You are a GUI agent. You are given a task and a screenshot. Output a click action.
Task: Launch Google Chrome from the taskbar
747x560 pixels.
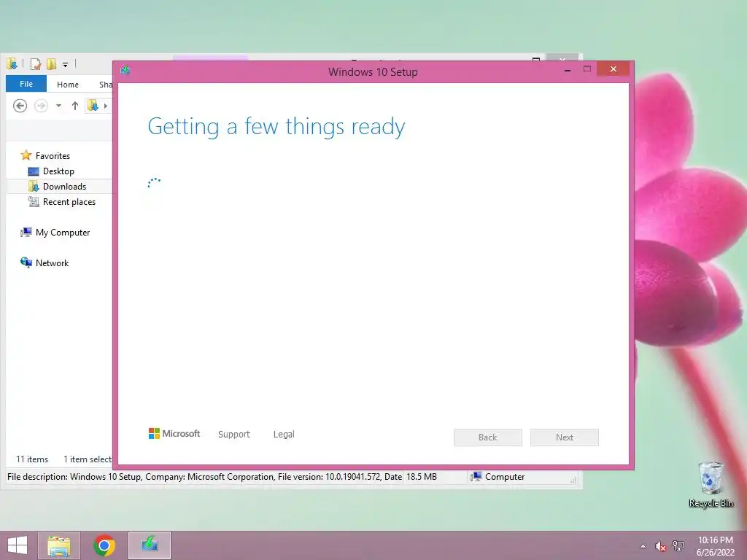(104, 545)
